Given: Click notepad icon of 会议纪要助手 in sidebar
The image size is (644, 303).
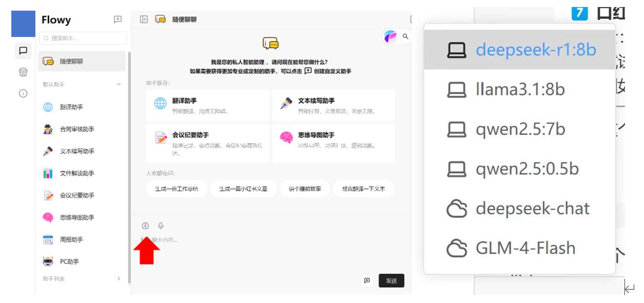Looking at the screenshot, I should click(48, 195).
